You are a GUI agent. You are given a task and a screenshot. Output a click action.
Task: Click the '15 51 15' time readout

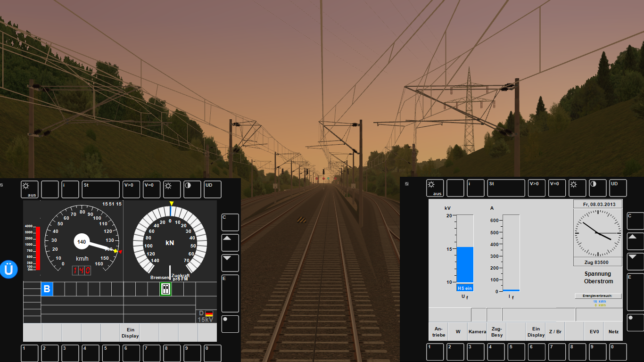[112, 204]
